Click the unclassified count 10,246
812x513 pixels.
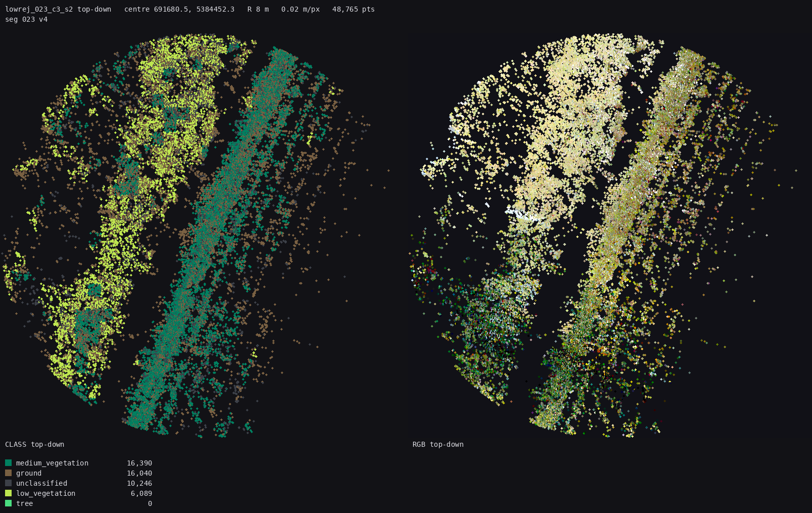coord(139,483)
